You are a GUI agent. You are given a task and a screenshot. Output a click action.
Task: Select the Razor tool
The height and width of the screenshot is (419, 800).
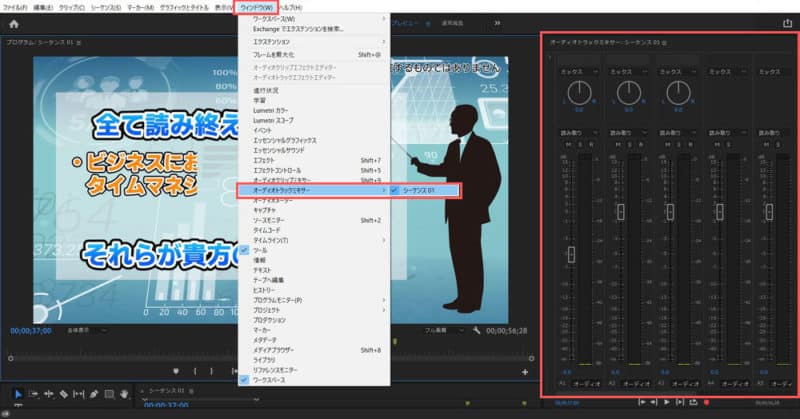click(64, 393)
